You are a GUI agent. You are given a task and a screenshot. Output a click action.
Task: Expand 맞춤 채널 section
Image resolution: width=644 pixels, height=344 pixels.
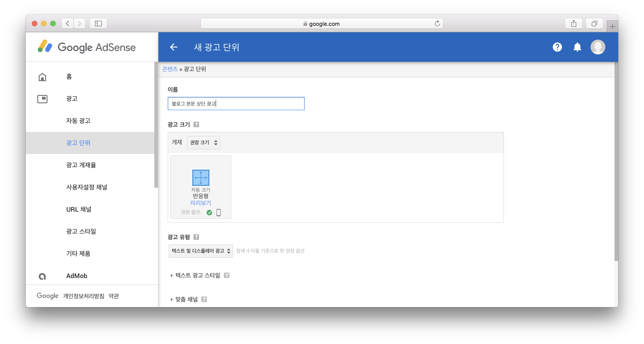[186, 299]
